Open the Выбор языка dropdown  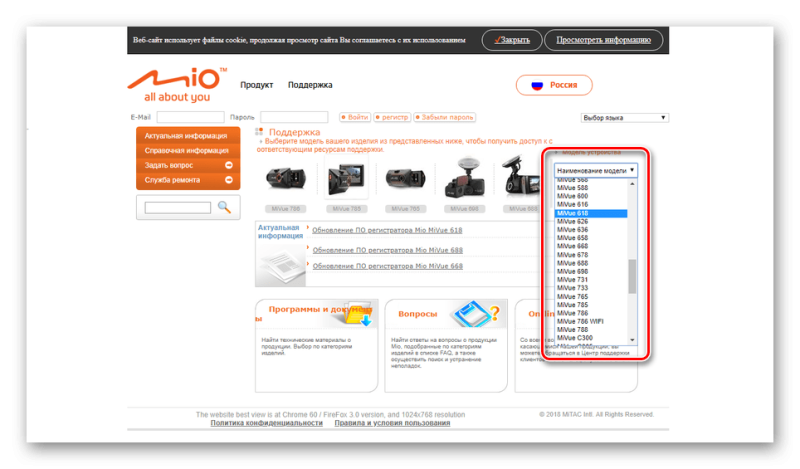point(624,117)
